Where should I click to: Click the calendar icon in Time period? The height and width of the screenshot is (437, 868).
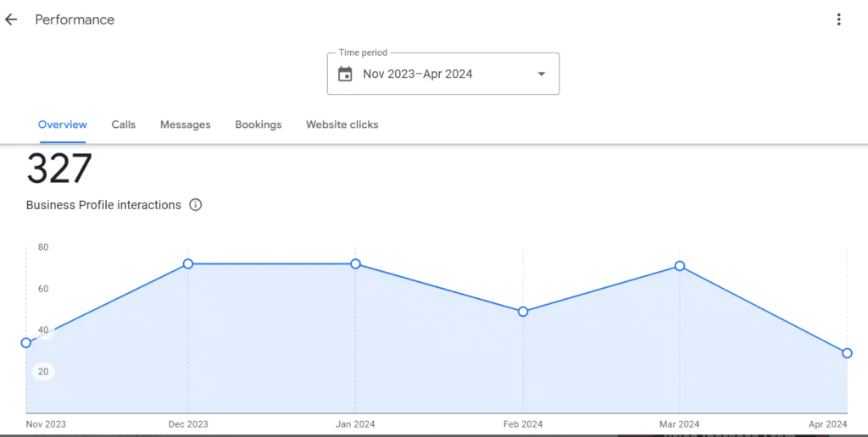click(x=345, y=75)
